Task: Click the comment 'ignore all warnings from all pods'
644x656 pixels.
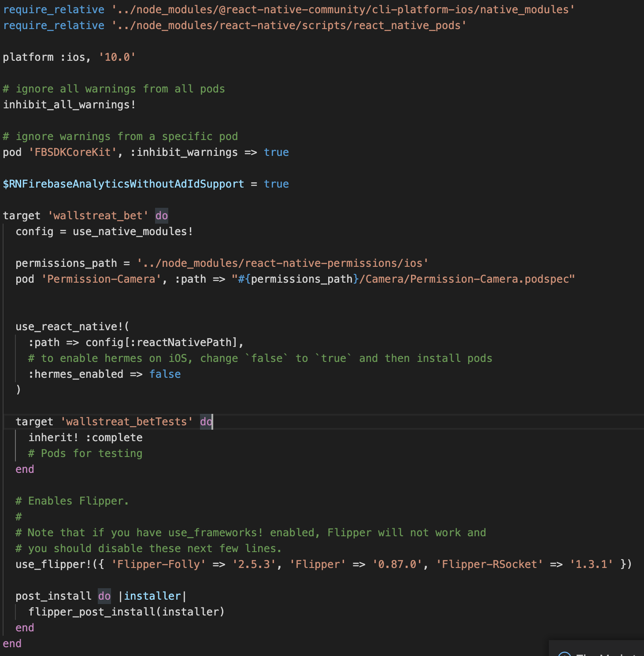Action: point(114,89)
